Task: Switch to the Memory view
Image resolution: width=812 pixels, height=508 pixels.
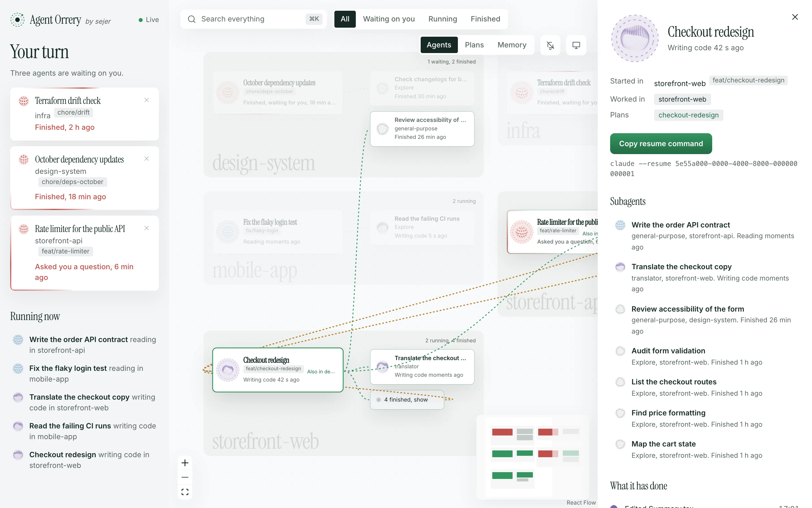Action: (512, 45)
